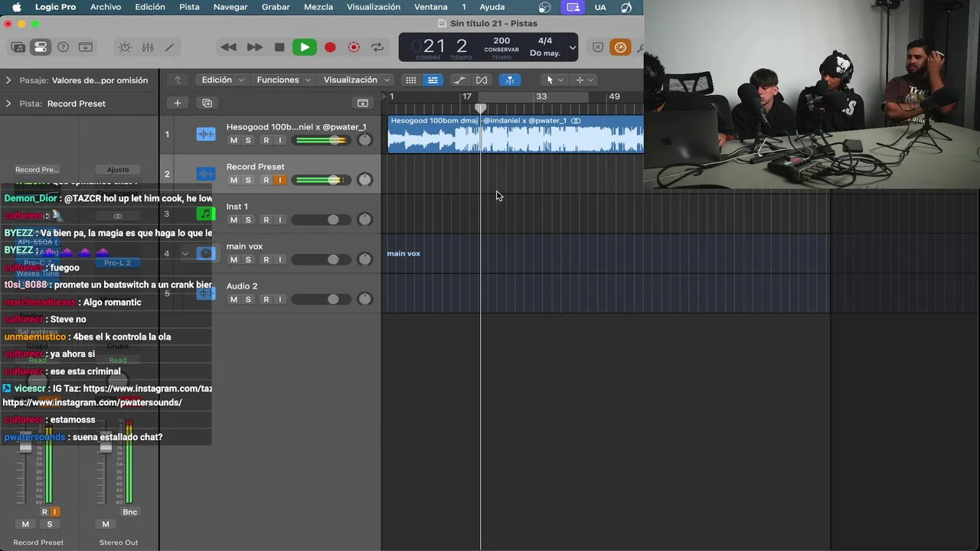The image size is (980, 551).
Task: Click the Ajuste setting button
Action: pos(118,169)
